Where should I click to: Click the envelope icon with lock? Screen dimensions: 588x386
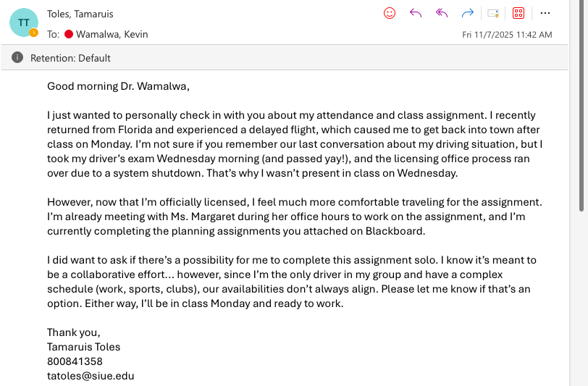tap(493, 13)
